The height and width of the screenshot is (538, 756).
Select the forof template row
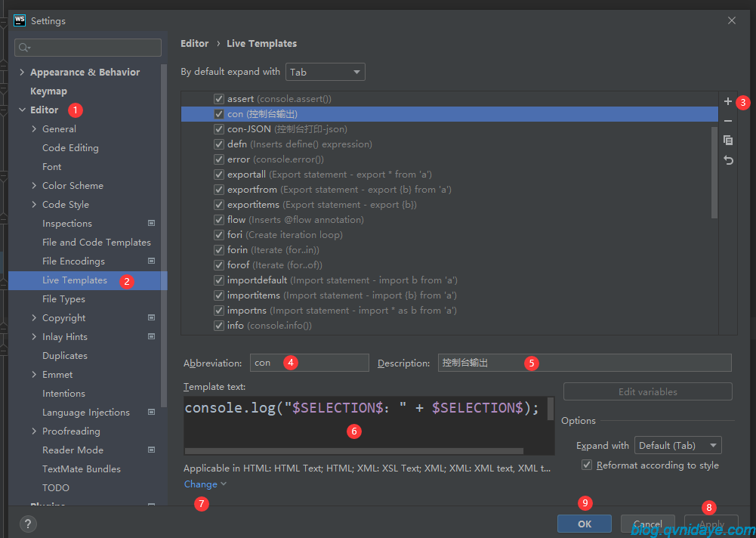(x=449, y=265)
